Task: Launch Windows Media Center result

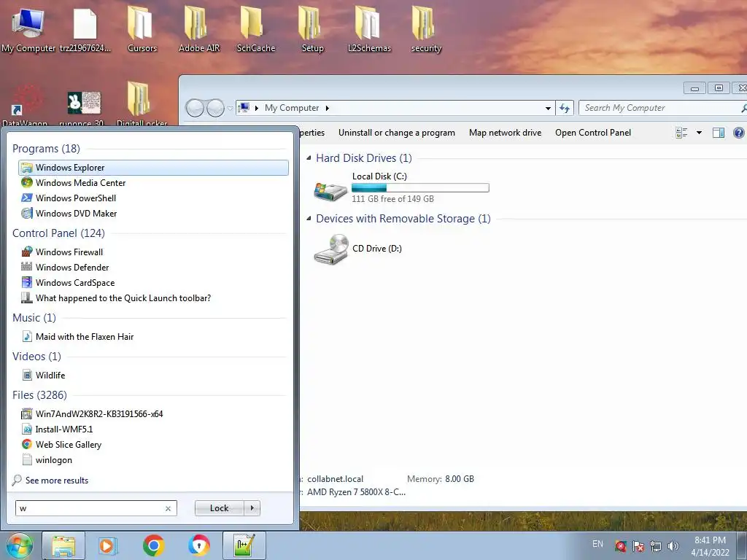Action: (x=153, y=183)
